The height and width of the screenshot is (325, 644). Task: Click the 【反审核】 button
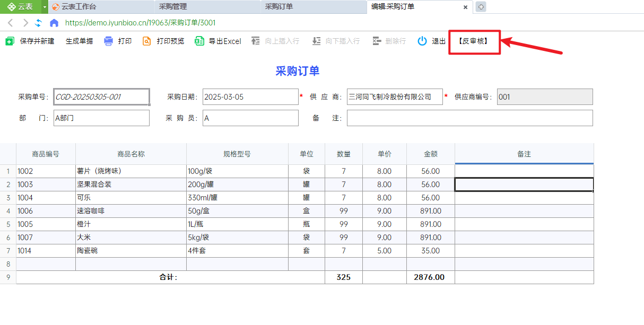coord(472,41)
